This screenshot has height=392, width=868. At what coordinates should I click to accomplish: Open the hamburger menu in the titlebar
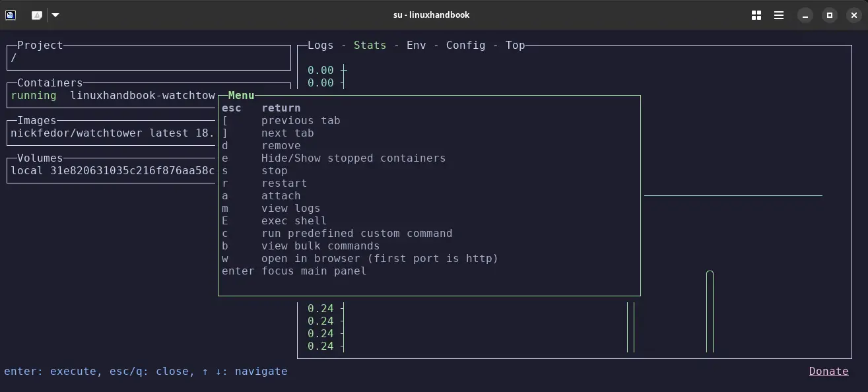pyautogui.click(x=779, y=15)
